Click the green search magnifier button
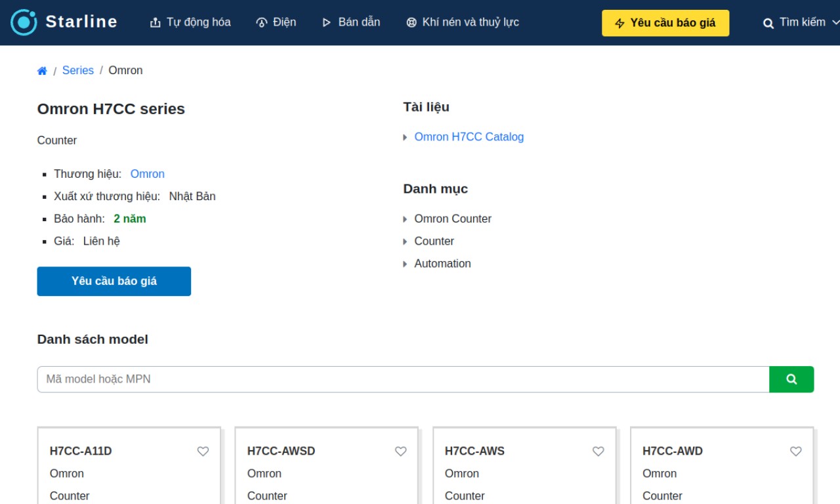The height and width of the screenshot is (504, 840). click(791, 379)
